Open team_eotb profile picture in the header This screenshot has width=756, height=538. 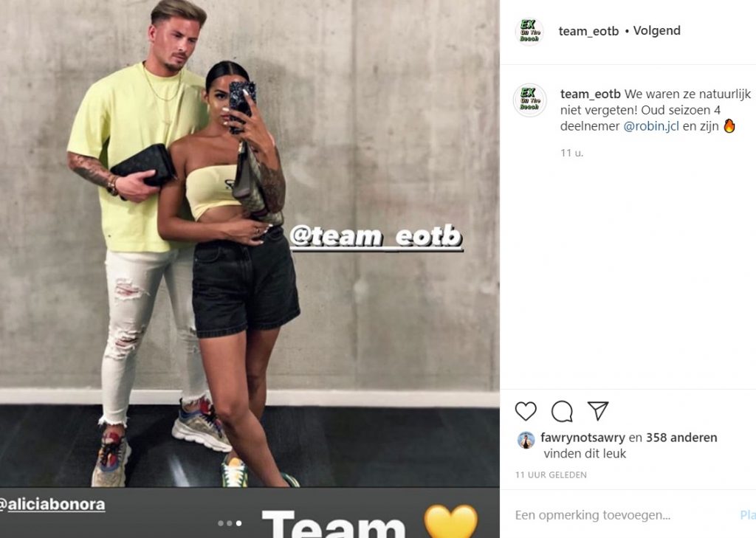coord(529,31)
